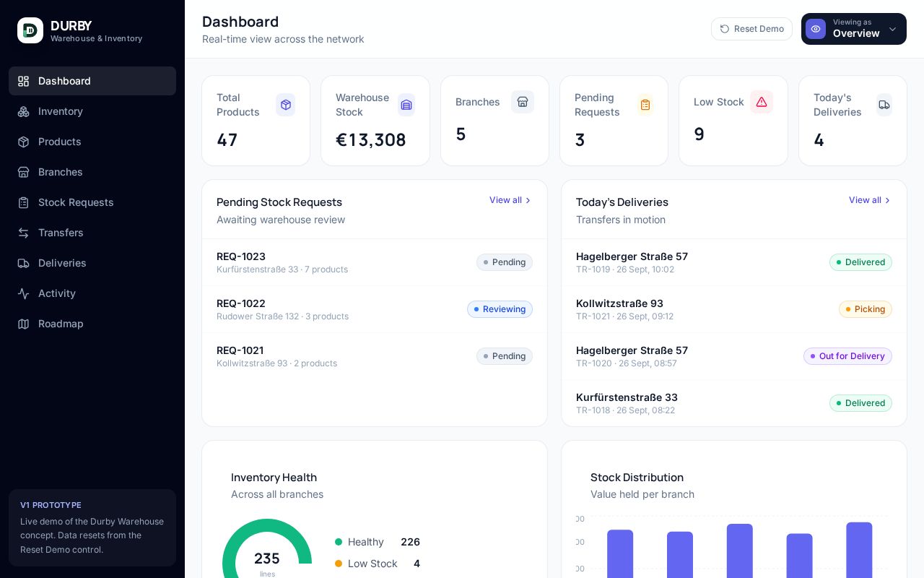
Task: Click the Branches store icon in sidebar
Action: click(x=24, y=172)
